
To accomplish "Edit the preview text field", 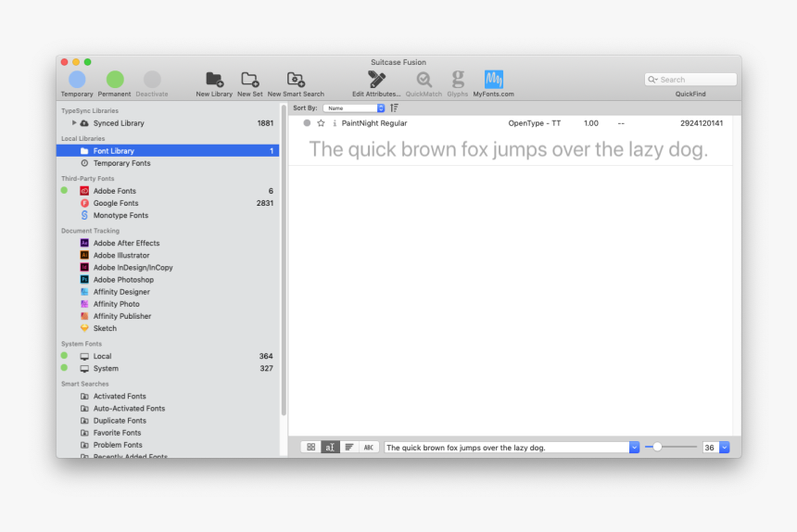I will pyautogui.click(x=507, y=448).
